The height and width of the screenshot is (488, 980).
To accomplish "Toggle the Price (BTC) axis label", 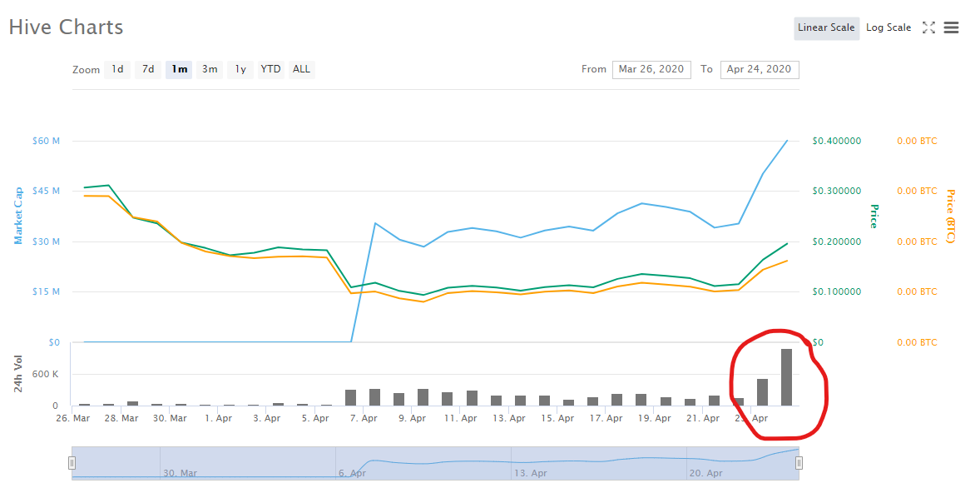I will [949, 217].
